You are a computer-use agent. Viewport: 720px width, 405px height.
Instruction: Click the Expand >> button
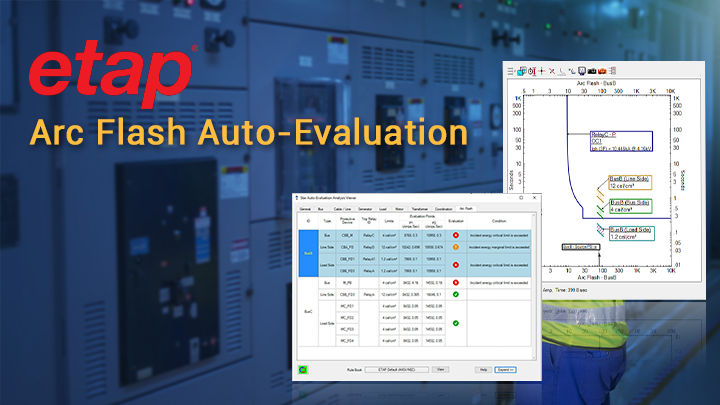tap(506, 370)
